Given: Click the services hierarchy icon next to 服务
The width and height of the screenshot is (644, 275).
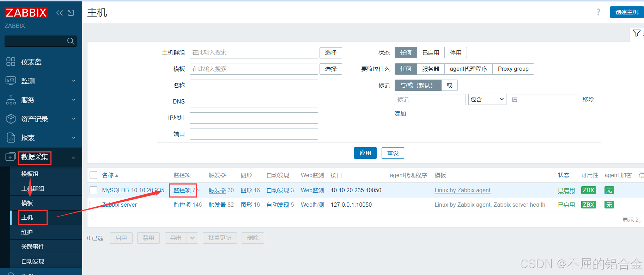Looking at the screenshot, I should click(x=11, y=100).
